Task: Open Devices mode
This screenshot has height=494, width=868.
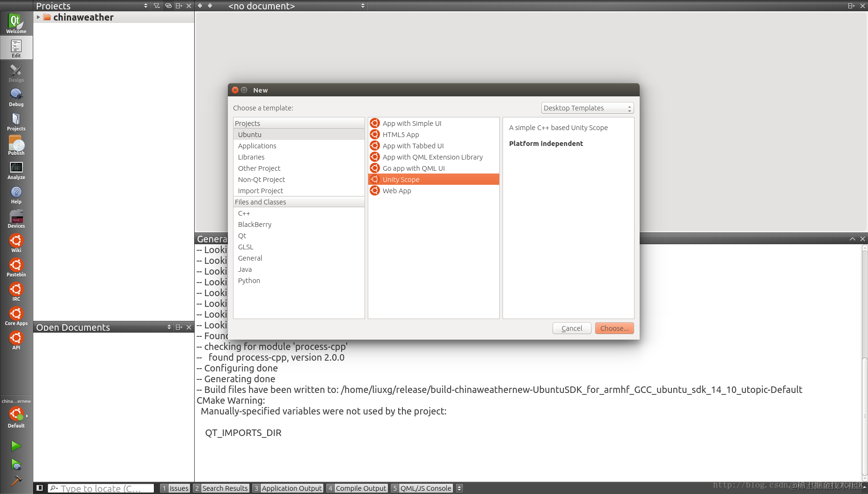Action: (16, 218)
